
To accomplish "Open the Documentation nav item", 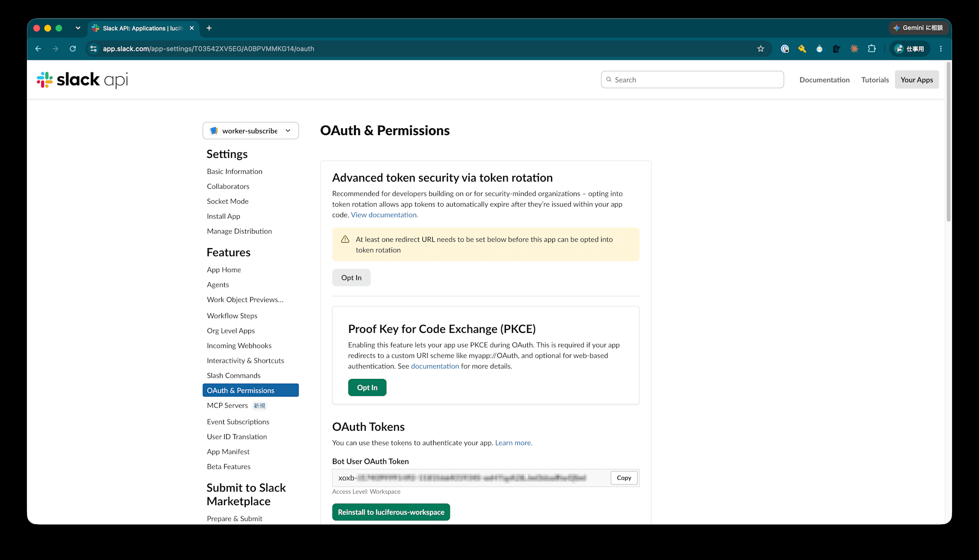I will pyautogui.click(x=824, y=80).
